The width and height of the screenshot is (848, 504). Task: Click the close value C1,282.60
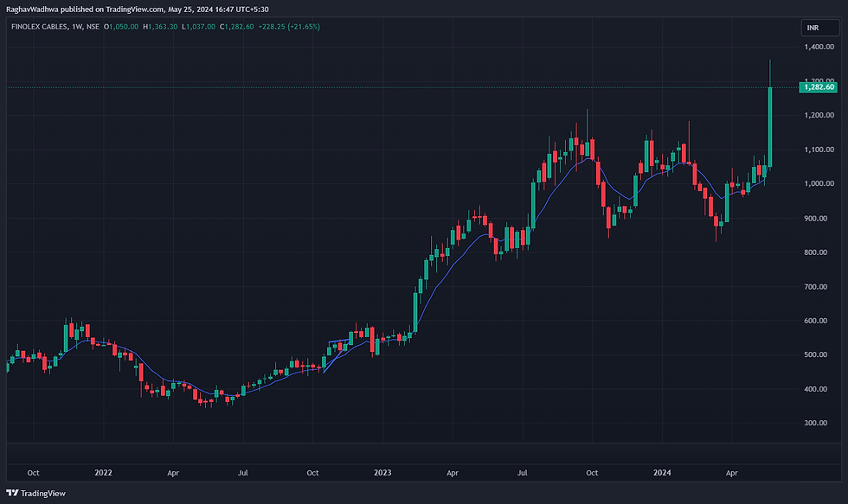pyautogui.click(x=237, y=27)
